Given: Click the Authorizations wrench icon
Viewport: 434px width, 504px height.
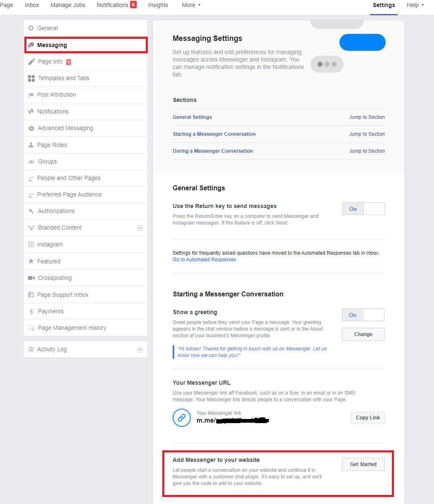Looking at the screenshot, I should [x=31, y=211].
